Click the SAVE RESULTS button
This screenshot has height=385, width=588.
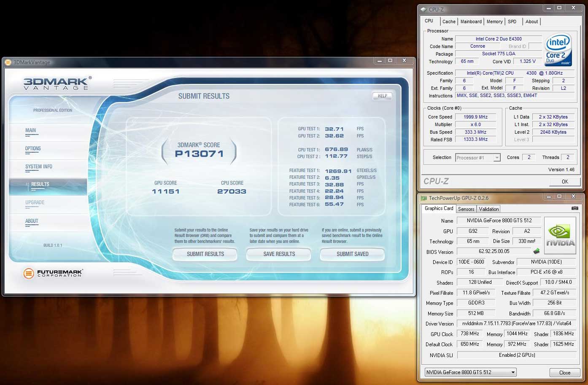click(279, 254)
